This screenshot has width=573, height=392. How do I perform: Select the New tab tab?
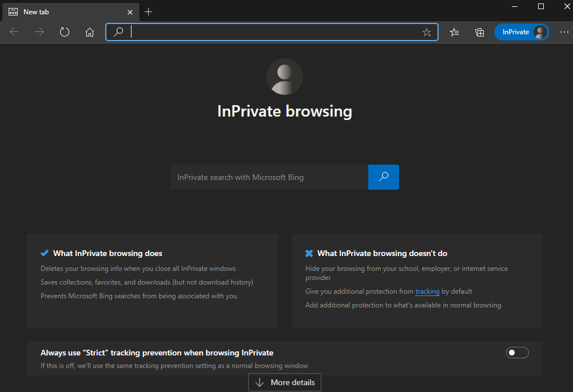coord(71,12)
